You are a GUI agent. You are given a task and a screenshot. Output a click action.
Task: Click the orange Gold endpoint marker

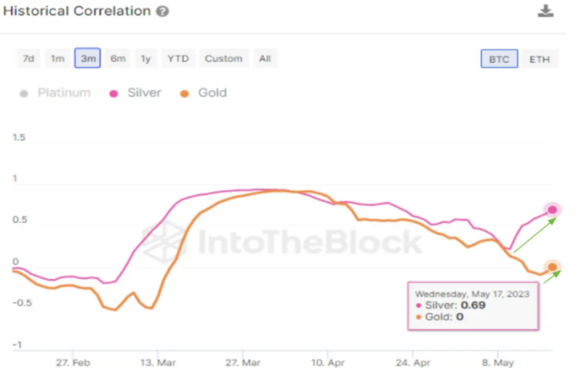[553, 267]
